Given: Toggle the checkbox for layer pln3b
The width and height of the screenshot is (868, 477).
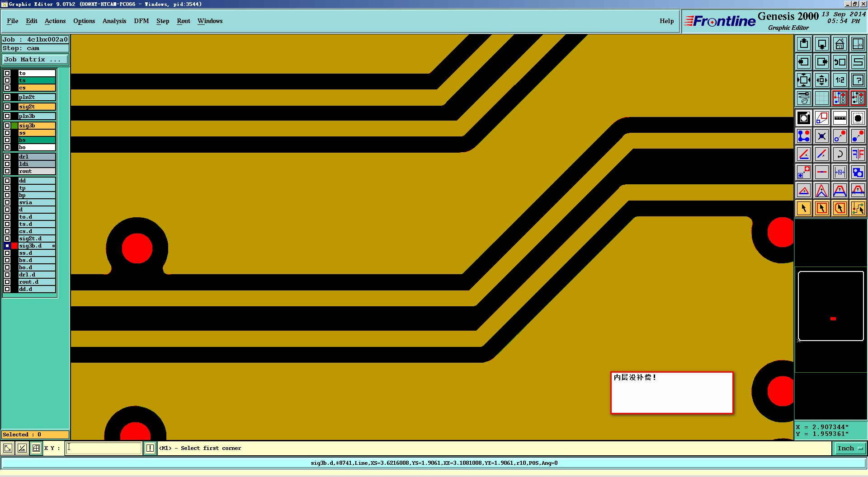Looking at the screenshot, I should click(x=7, y=116).
